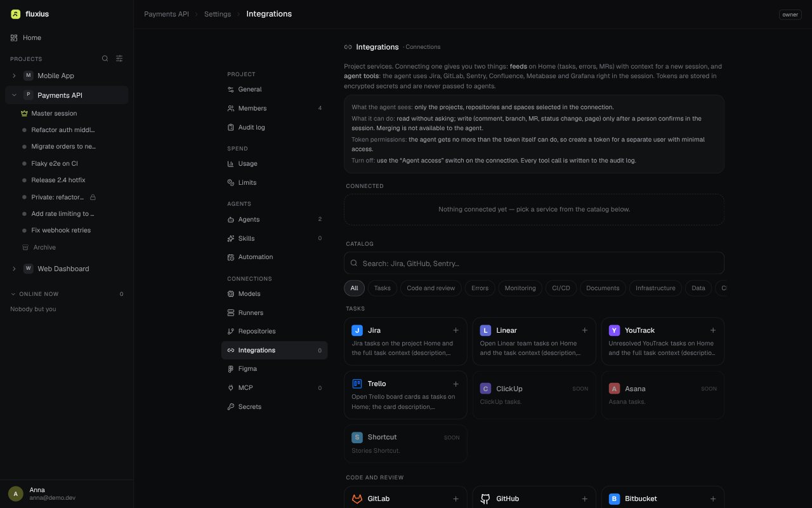This screenshot has width=812, height=508.
Task: Go to the Settings breadcrumb
Action: (x=218, y=14)
